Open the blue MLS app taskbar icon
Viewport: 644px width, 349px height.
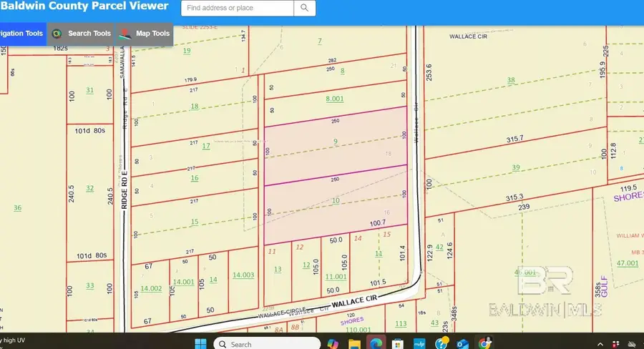point(419,344)
